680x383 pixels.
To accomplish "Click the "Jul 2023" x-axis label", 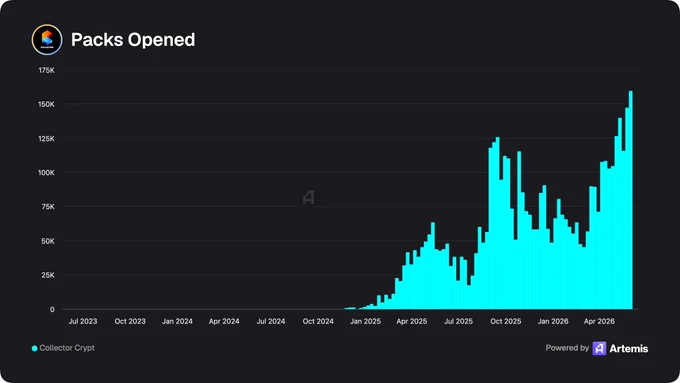I will (83, 321).
